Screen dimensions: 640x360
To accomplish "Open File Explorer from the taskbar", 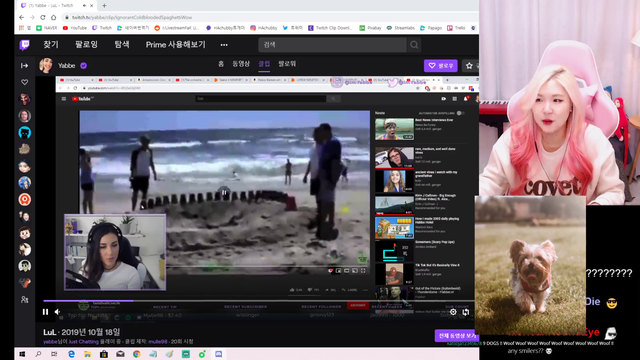I will 87,354.
